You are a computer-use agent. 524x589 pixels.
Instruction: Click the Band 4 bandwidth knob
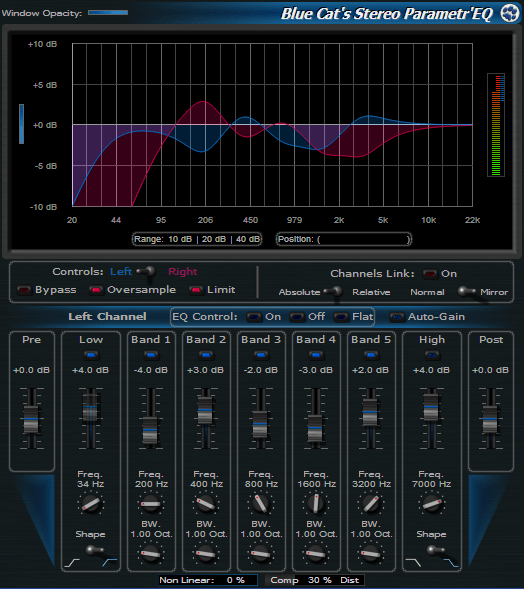coord(316,553)
